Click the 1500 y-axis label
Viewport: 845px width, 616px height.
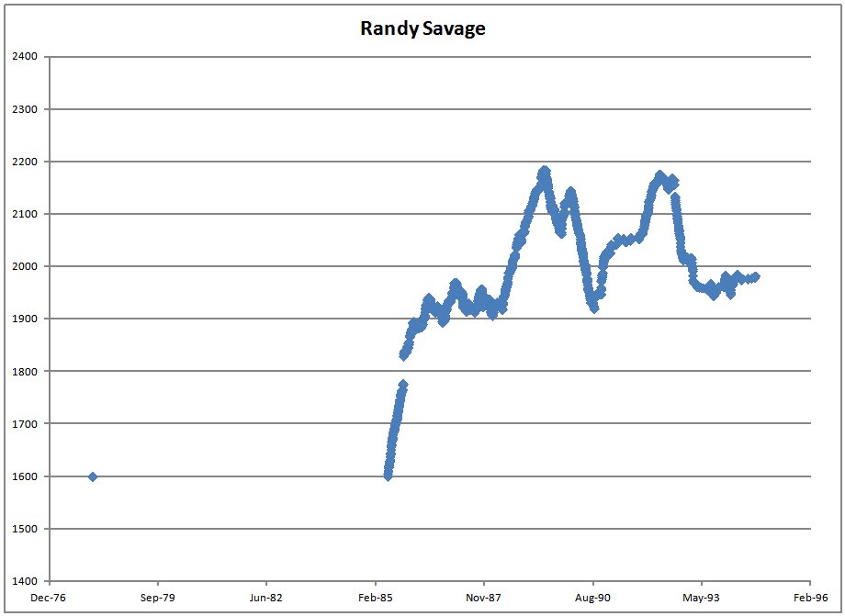[x=25, y=529]
